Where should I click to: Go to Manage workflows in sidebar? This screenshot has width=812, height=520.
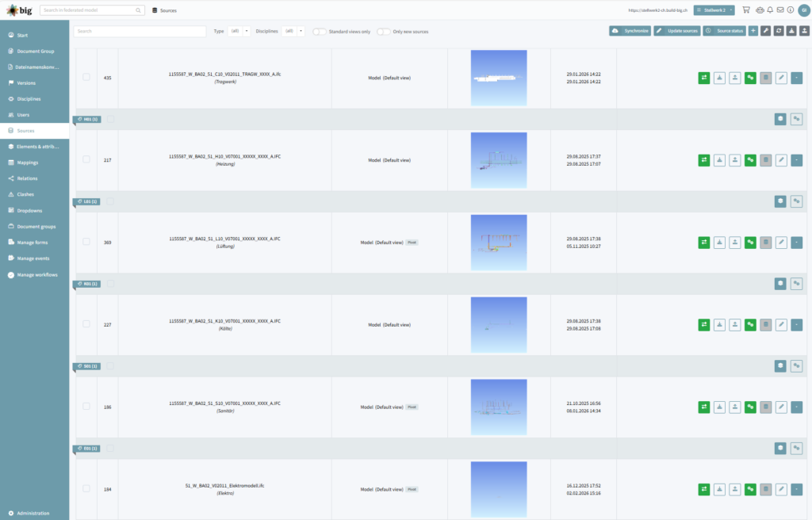coord(37,274)
